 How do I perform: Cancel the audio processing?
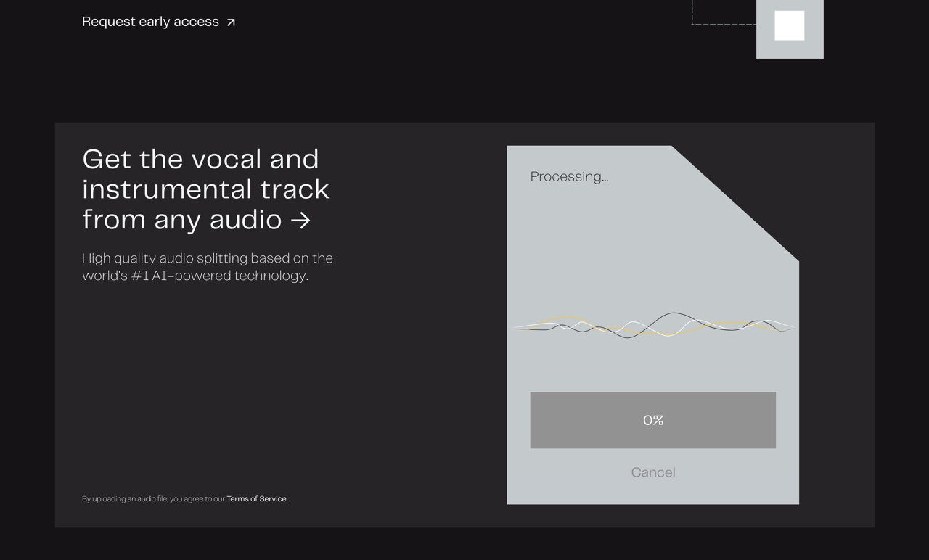(x=652, y=472)
